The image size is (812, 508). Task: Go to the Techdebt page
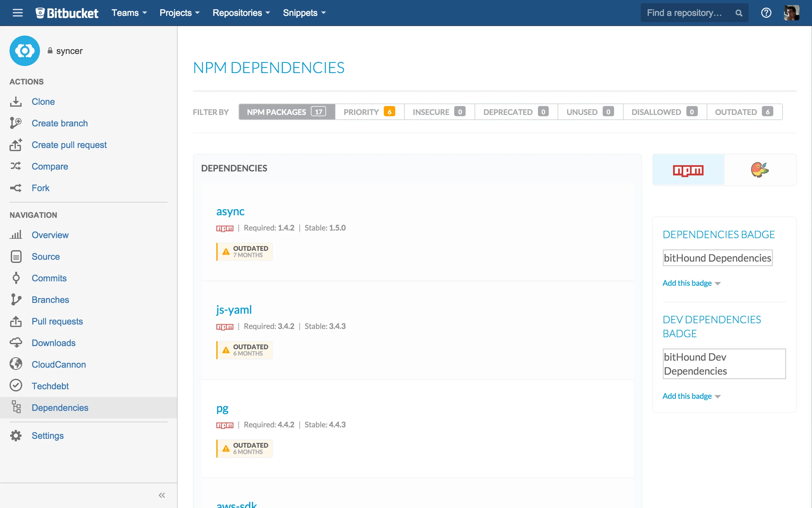(x=50, y=386)
